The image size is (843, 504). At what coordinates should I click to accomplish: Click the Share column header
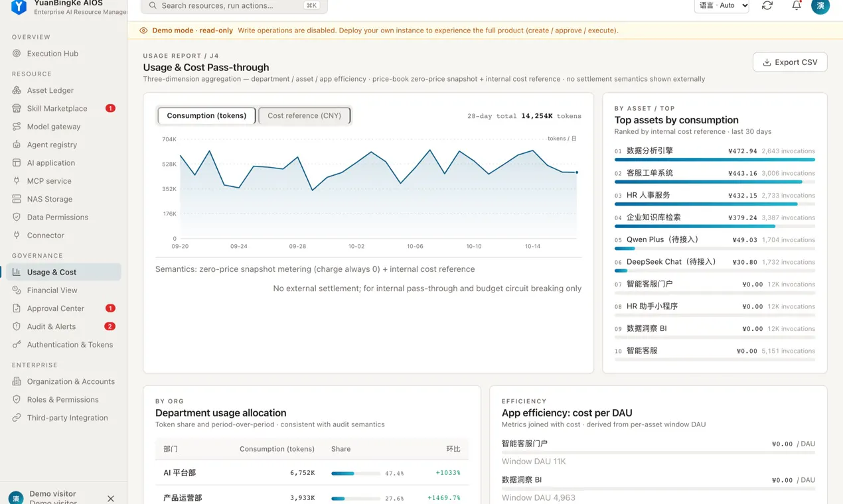[341, 449]
